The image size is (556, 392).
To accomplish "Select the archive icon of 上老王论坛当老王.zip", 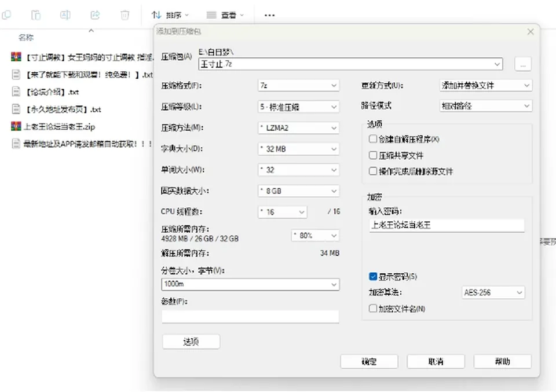I will 16,126.
